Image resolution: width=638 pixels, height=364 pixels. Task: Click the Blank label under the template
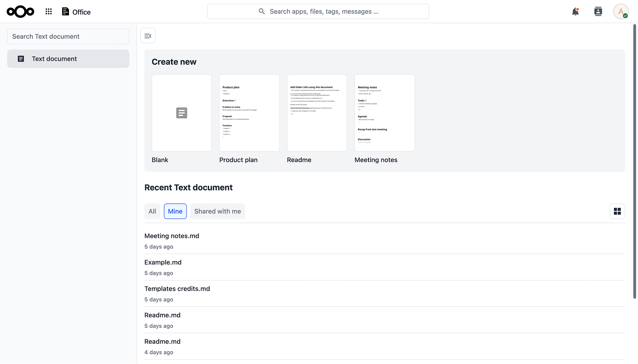tap(160, 160)
